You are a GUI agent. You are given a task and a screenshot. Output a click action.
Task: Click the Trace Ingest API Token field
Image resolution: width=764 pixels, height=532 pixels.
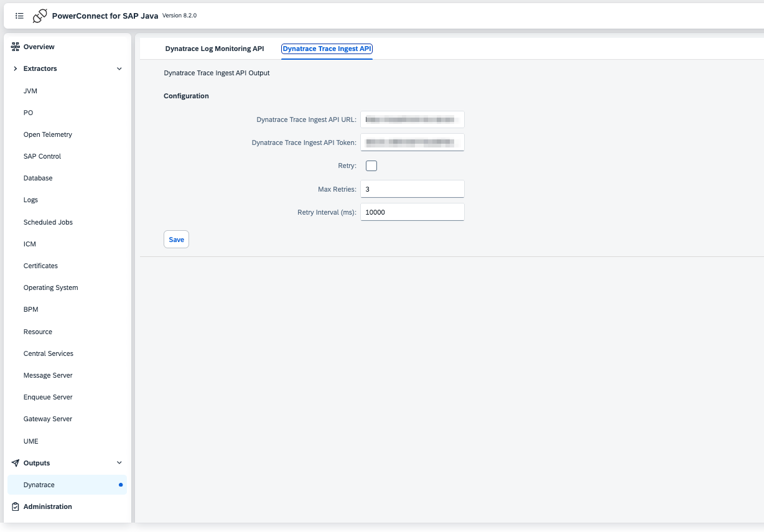(412, 142)
